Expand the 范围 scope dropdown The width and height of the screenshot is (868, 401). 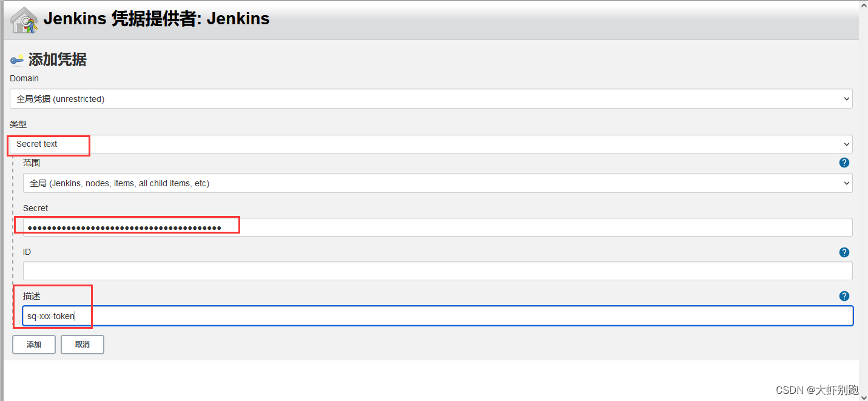[437, 183]
